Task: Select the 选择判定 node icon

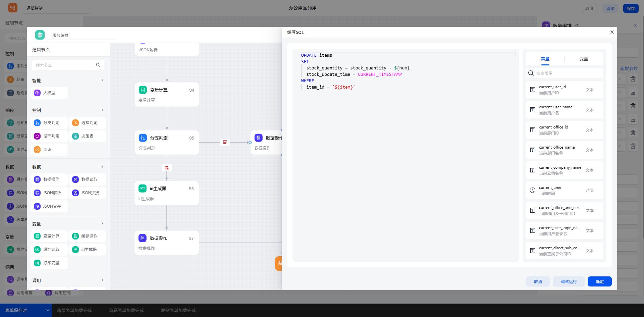Action: tap(75, 123)
